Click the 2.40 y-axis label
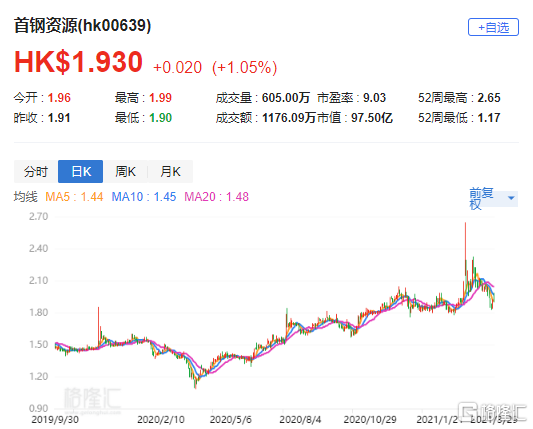This screenshot has height=429, width=533. tap(38, 248)
